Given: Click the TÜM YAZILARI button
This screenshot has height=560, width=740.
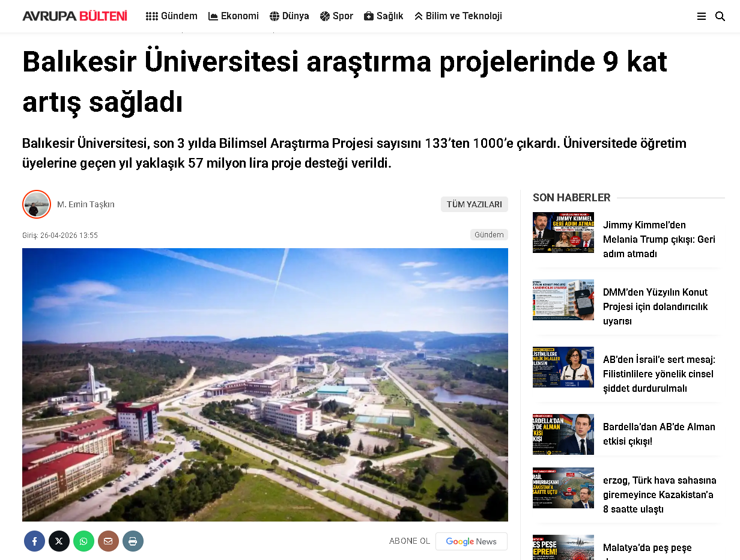Looking at the screenshot, I should 475,204.
